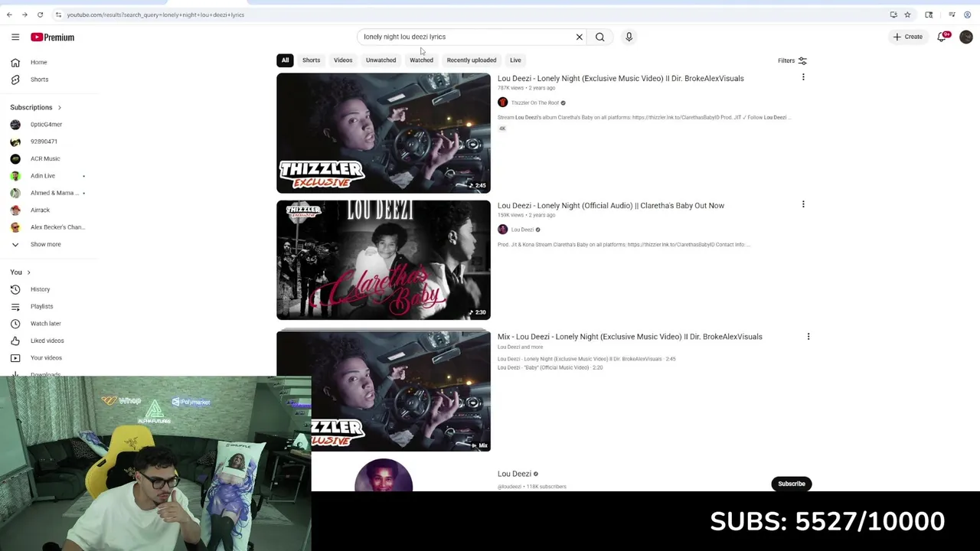Select the All filter chip
Screen dimensions: 980x551
(x=285, y=60)
